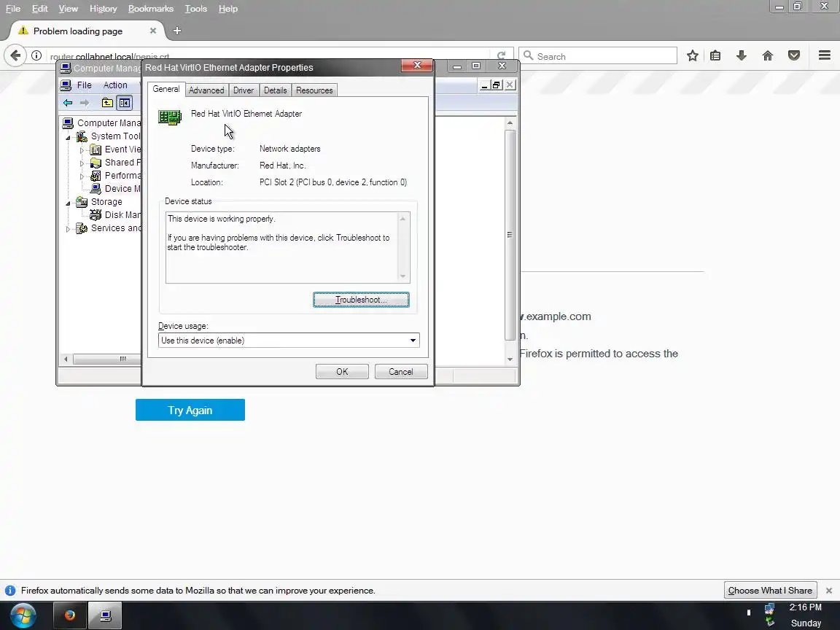
Task: Expand Performance tree node
Action: click(x=82, y=176)
